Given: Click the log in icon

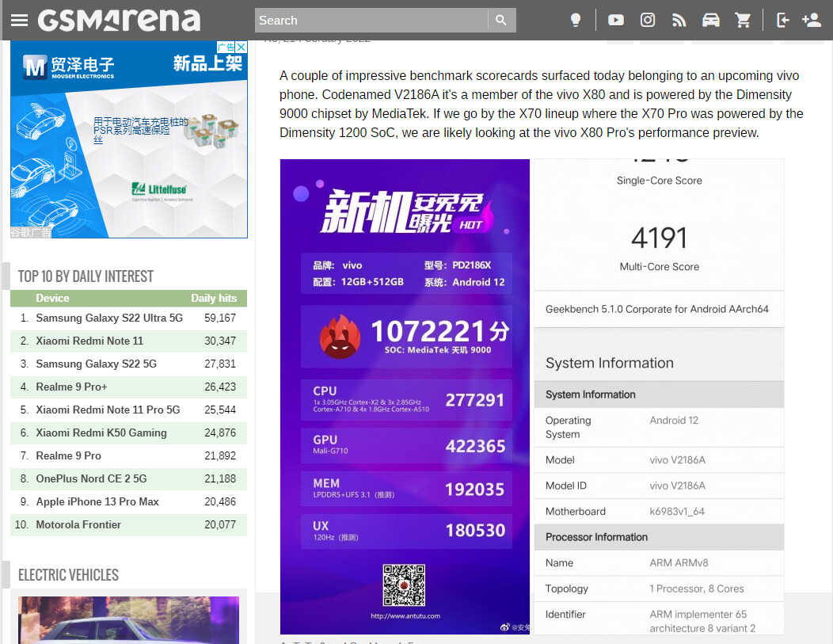Looking at the screenshot, I should (x=782, y=20).
